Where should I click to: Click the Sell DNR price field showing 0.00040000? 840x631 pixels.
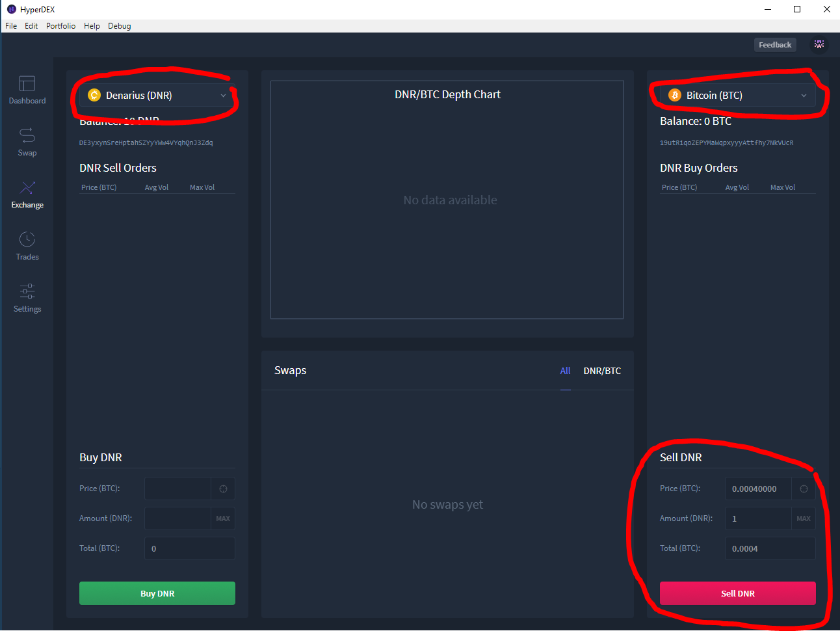759,489
